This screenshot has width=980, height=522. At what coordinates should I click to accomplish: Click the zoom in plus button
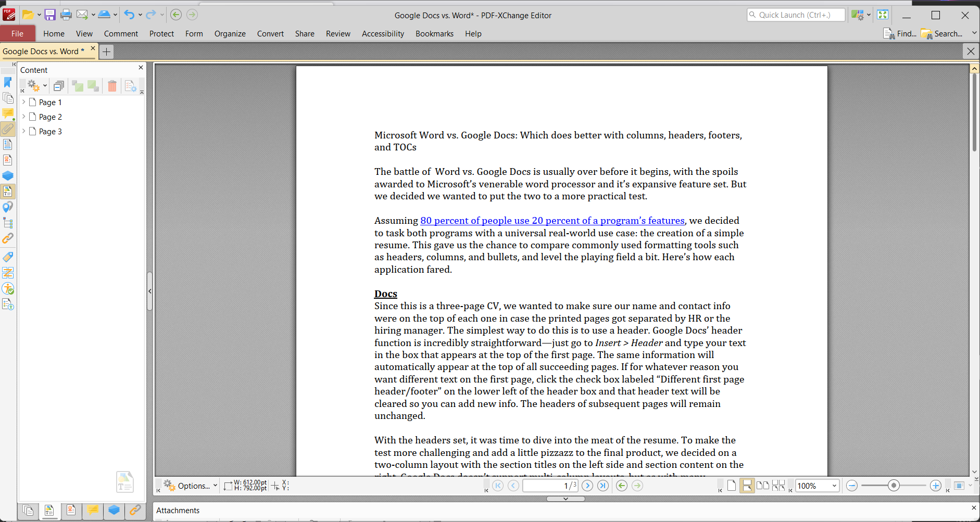click(936, 486)
